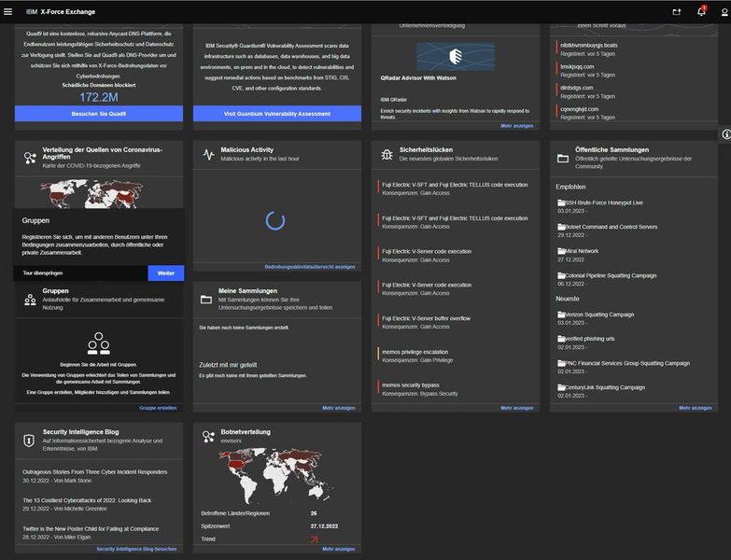
Task: Open verified phishing urls collection
Action: pyautogui.click(x=590, y=339)
